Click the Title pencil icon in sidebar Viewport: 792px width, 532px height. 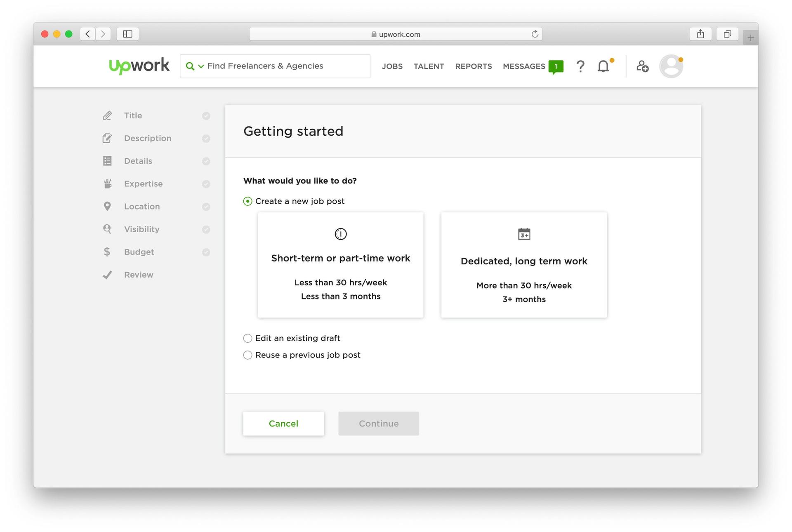pyautogui.click(x=107, y=115)
